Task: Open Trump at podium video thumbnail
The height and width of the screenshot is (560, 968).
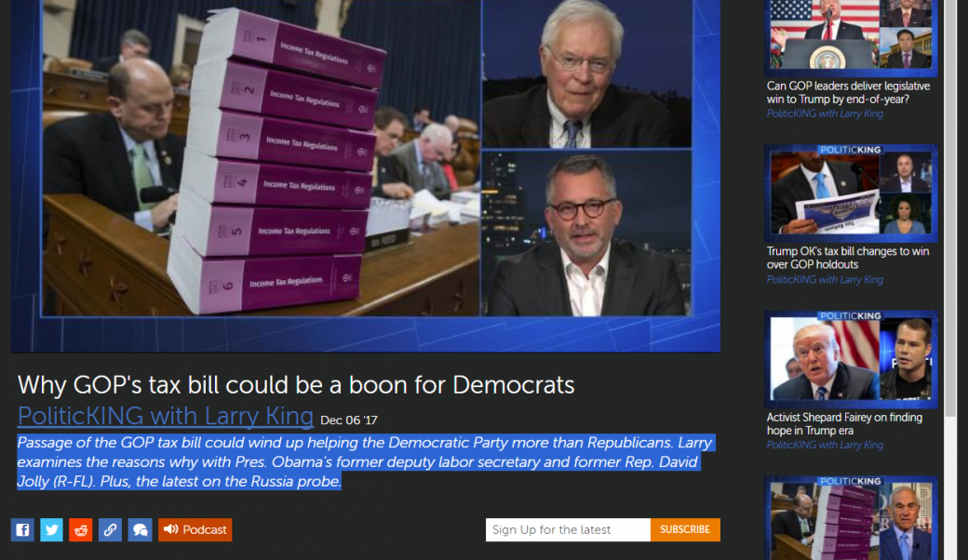Action: [x=850, y=35]
